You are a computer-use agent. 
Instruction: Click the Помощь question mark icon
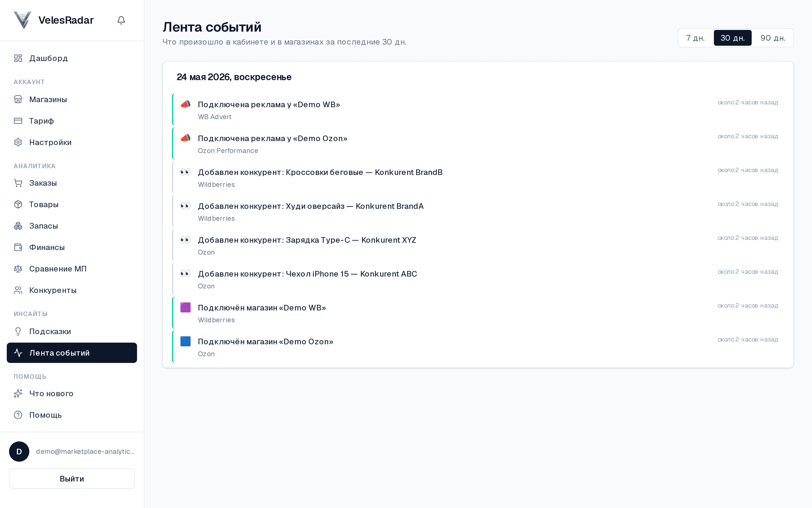click(18, 415)
